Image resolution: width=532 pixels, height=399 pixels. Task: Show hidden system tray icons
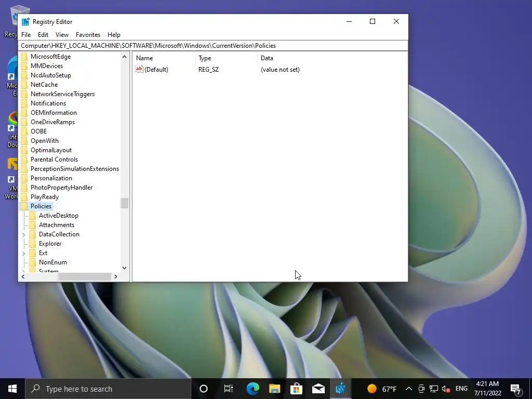pos(409,389)
